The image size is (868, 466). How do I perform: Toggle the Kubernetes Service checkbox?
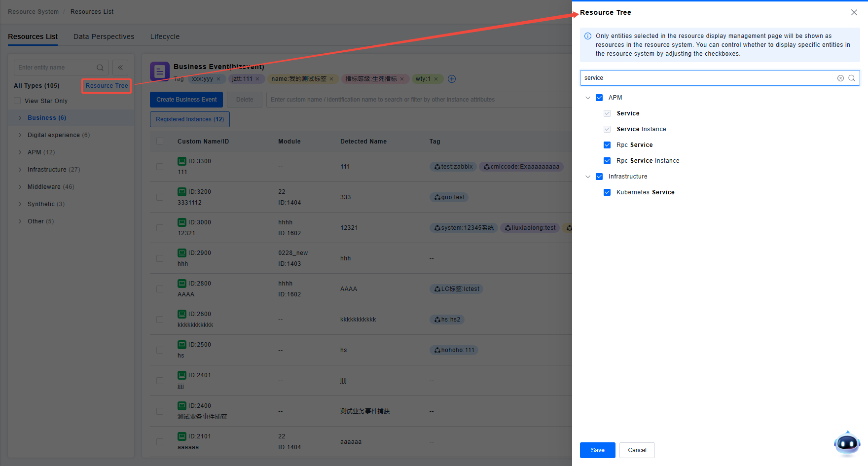click(x=607, y=192)
